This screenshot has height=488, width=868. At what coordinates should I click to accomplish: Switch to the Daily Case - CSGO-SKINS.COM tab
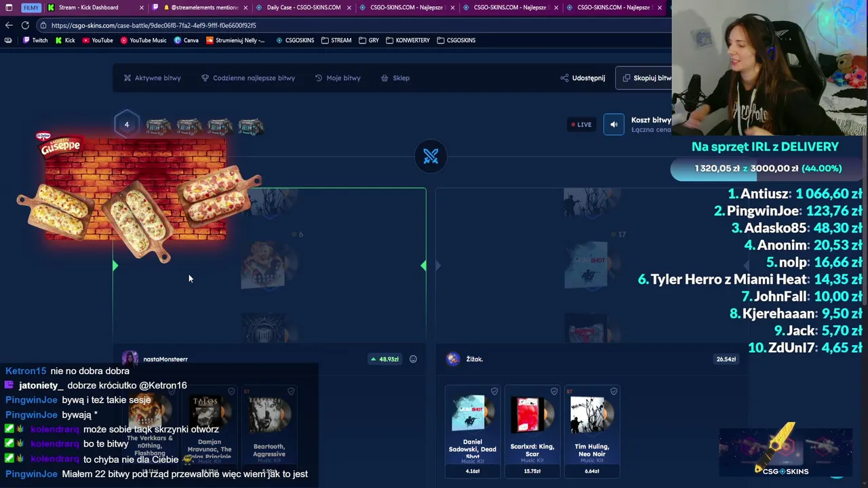pyautogui.click(x=304, y=7)
